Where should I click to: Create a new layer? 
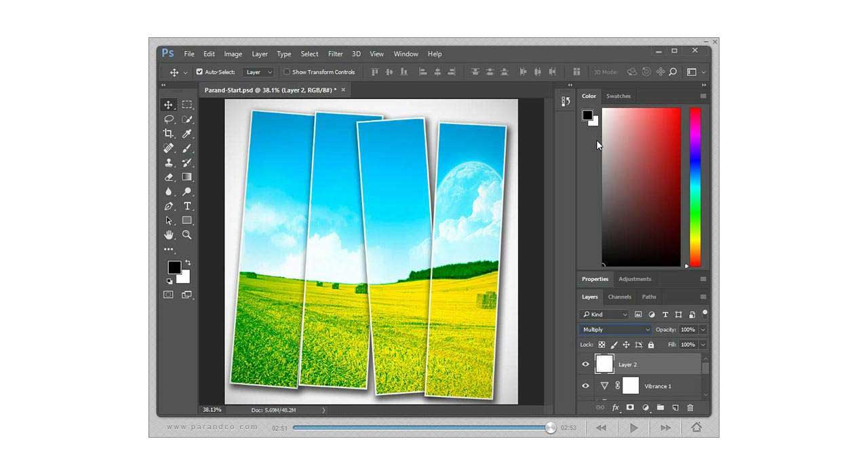click(x=675, y=408)
